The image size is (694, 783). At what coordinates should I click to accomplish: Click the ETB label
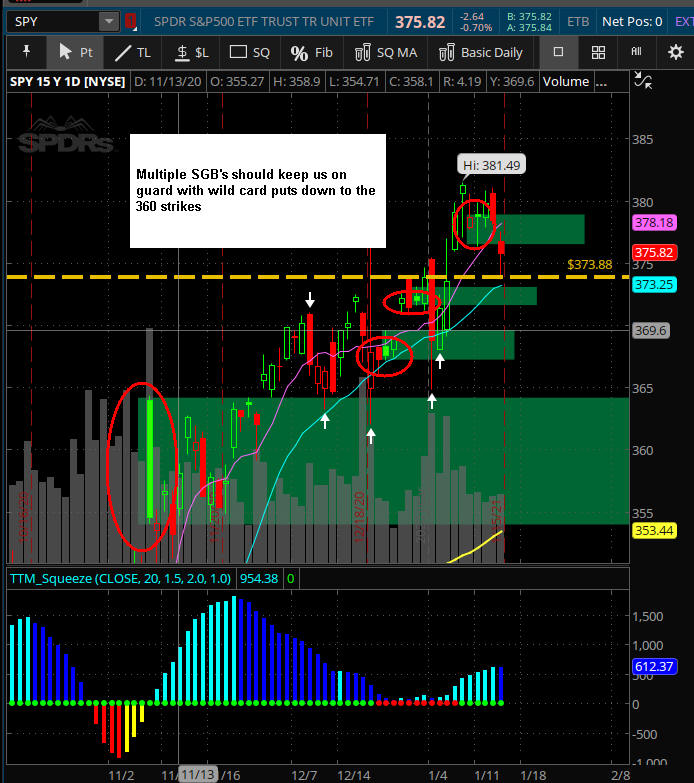click(x=578, y=21)
